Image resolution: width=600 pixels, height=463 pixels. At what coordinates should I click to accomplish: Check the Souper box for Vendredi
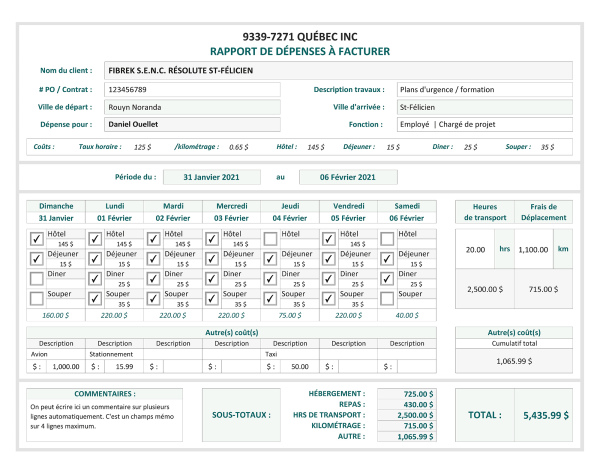click(x=328, y=299)
